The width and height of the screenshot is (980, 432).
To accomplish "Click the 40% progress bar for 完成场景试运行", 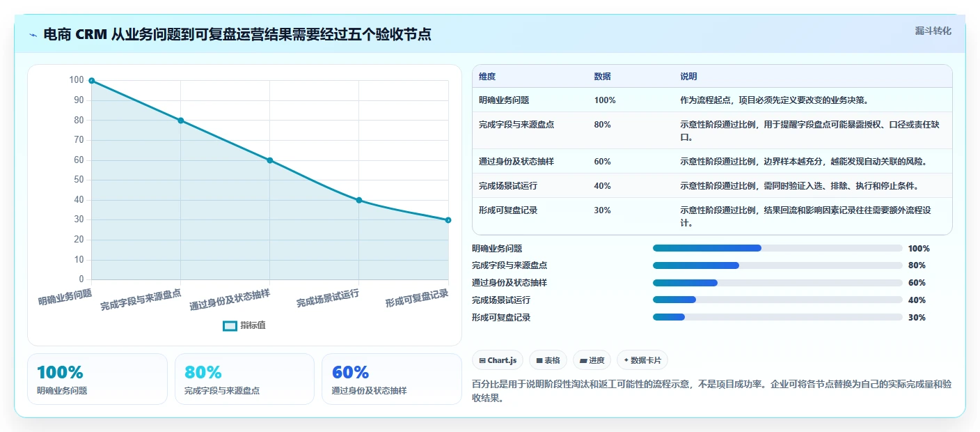I will pyautogui.click(x=777, y=300).
